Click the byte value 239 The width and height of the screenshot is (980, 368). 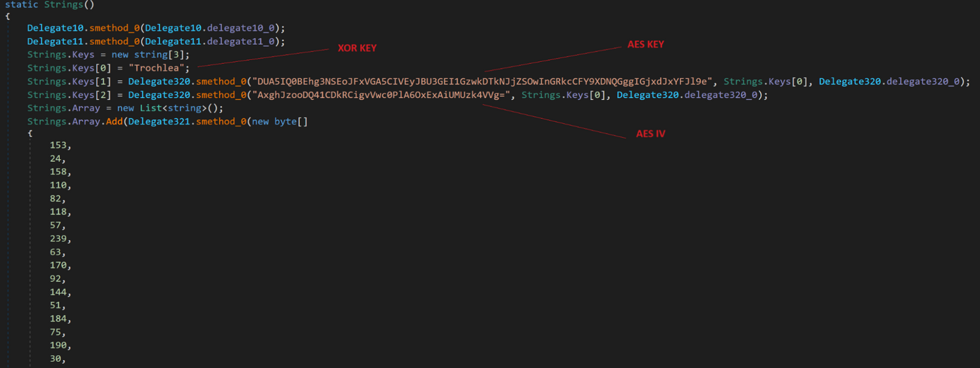[x=60, y=239]
